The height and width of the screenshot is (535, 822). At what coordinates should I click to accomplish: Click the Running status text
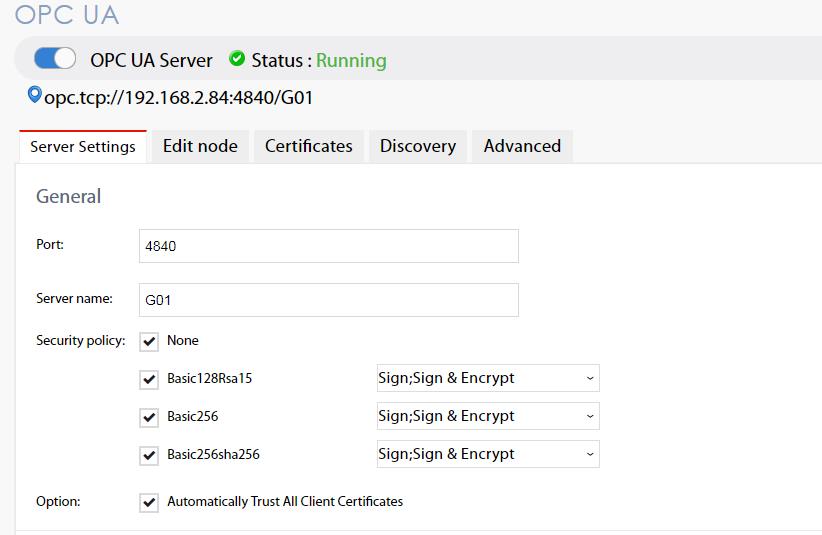coord(351,61)
